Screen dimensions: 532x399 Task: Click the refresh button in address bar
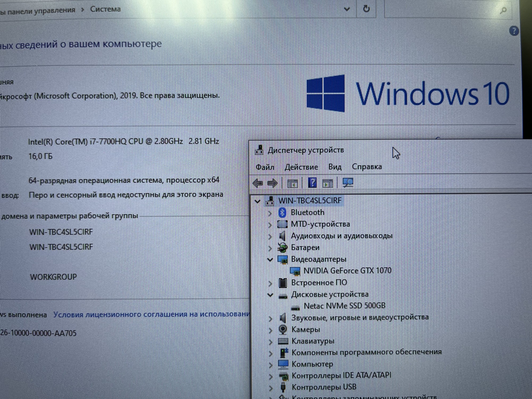(x=366, y=9)
